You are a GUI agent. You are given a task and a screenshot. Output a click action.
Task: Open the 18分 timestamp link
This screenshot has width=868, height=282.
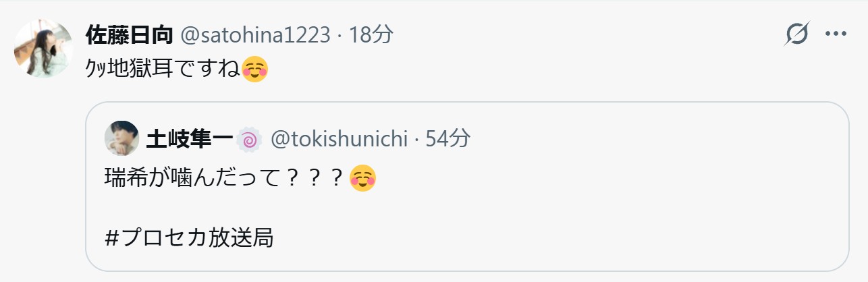(x=371, y=34)
